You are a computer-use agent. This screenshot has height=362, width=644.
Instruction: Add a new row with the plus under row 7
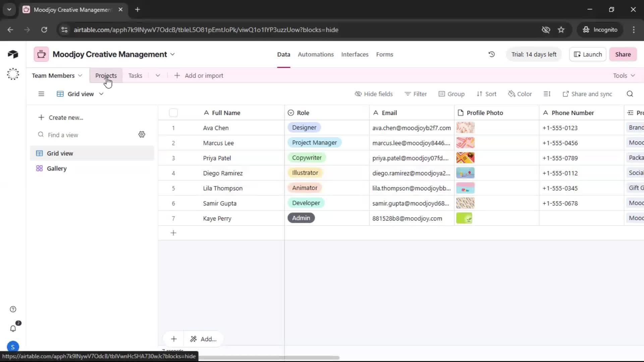(x=173, y=233)
